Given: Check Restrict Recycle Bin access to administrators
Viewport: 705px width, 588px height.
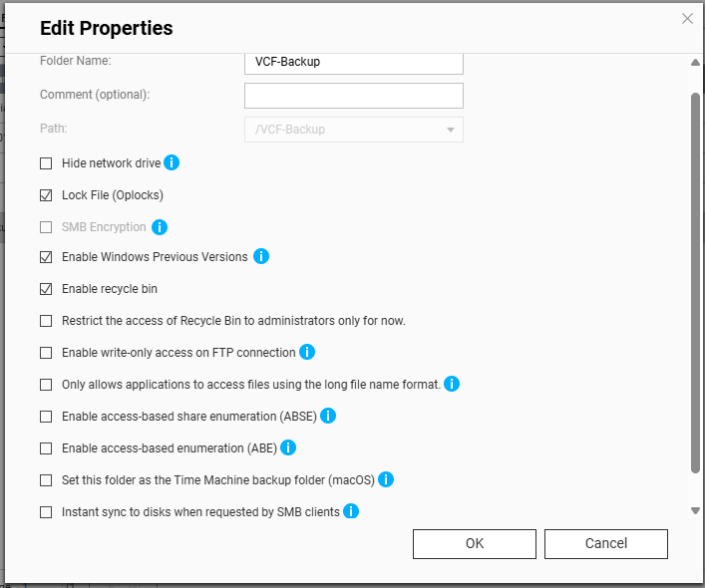Looking at the screenshot, I should tap(46, 321).
